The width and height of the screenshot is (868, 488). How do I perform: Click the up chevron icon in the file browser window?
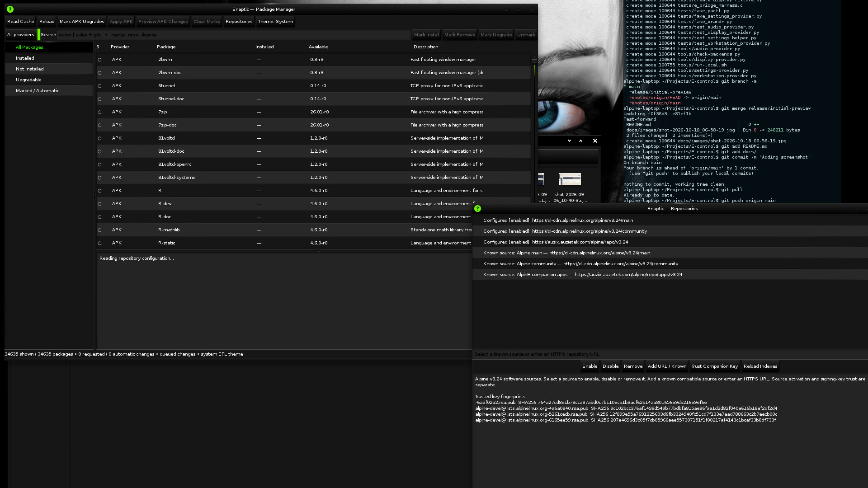coord(581,141)
